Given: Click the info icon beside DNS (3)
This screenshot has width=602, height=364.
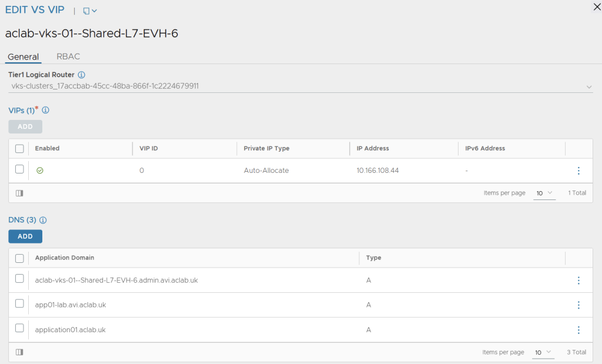Looking at the screenshot, I should pos(43,220).
